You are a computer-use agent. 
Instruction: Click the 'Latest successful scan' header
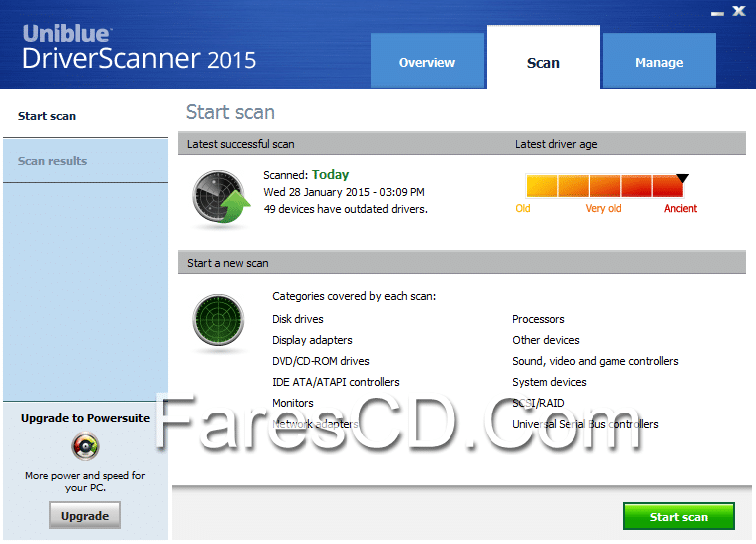241,144
